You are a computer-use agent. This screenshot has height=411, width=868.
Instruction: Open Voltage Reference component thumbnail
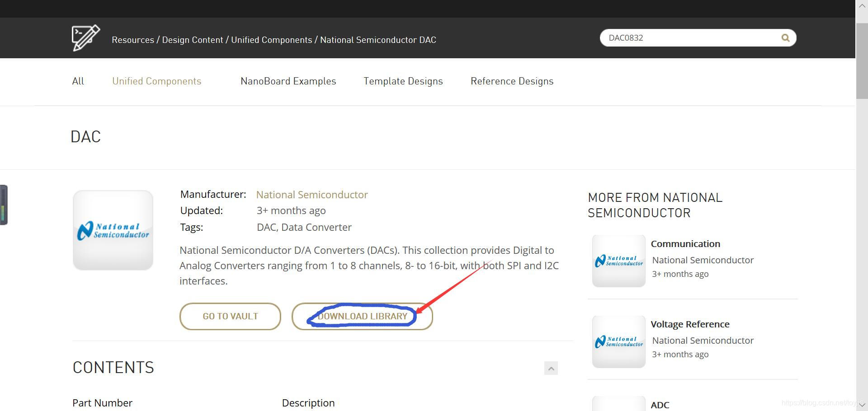coord(619,342)
